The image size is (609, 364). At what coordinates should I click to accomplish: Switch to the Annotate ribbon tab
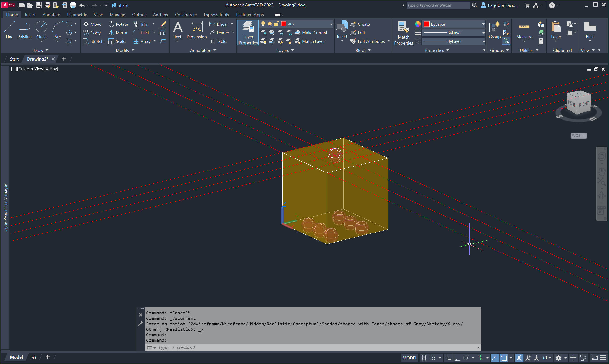pyautogui.click(x=51, y=15)
